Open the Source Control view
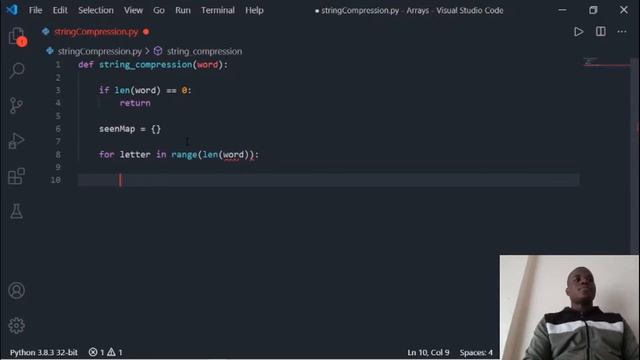The height and width of the screenshot is (360, 640). coord(16,105)
